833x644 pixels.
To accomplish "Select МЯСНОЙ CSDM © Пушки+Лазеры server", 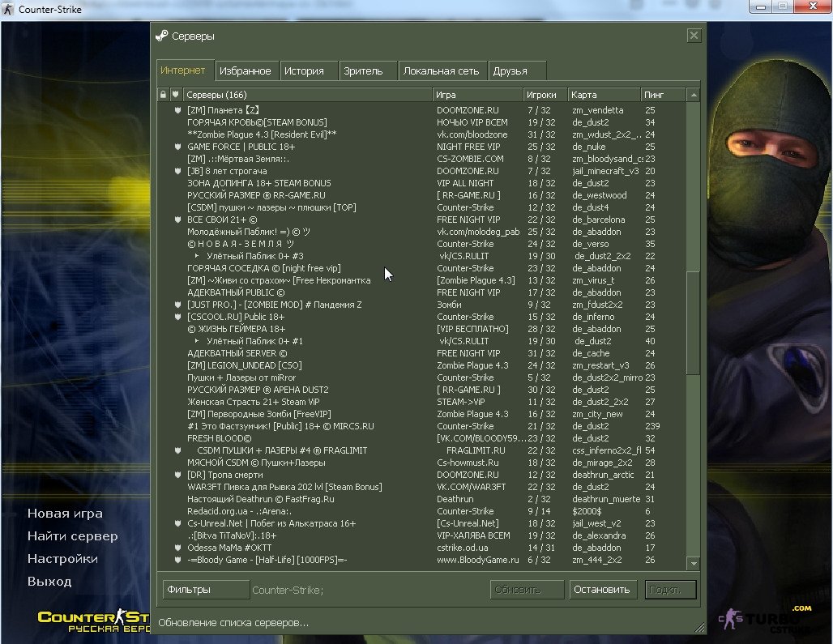I will (x=421, y=463).
